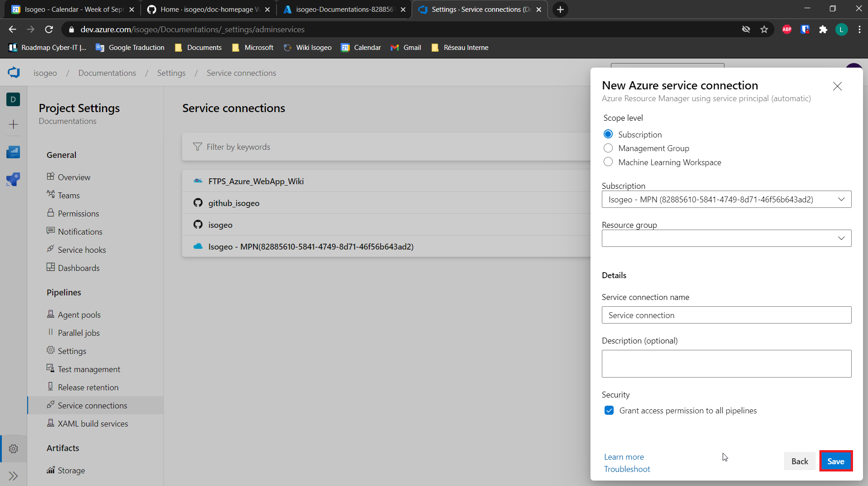
Task: Open the Resource group dropdown
Action: coord(726,238)
